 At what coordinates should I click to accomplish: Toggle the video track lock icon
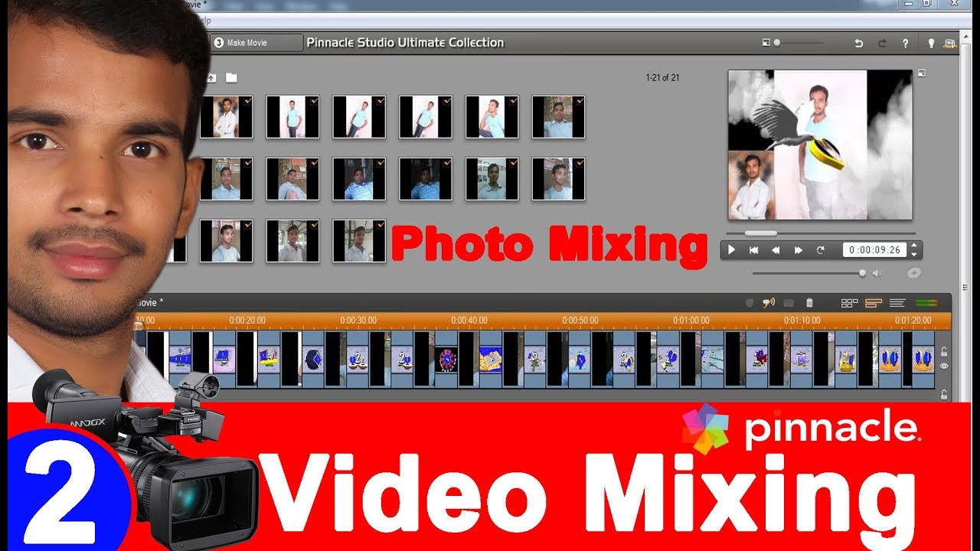click(944, 352)
